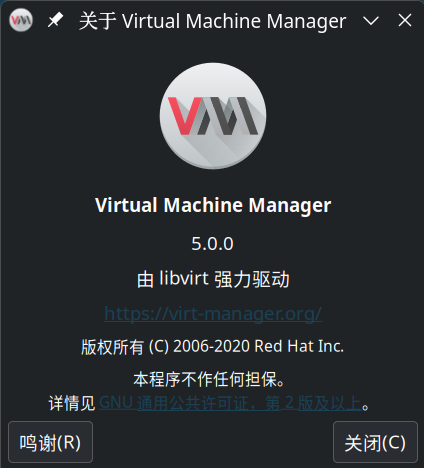Click the empty area between 鸣谢 and 关闭 buttons

[213, 442]
